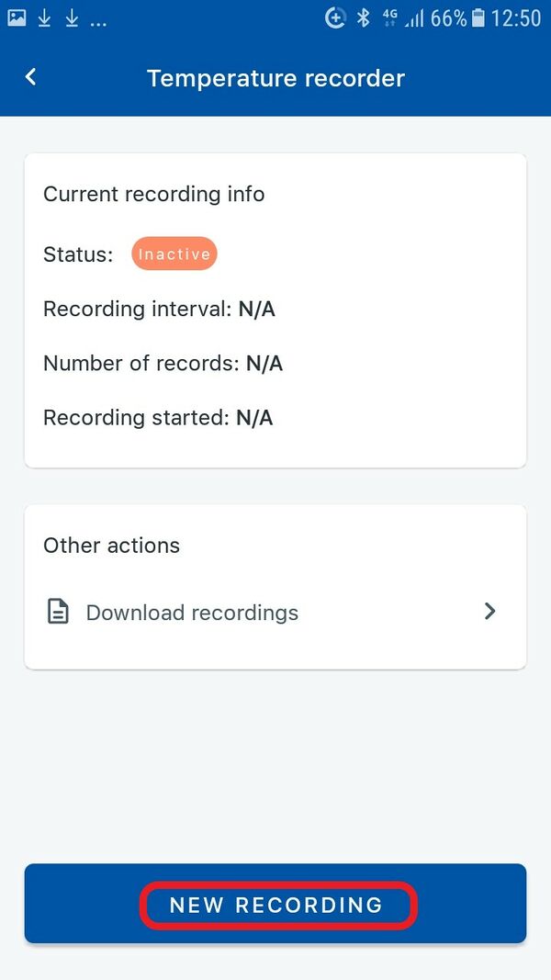Tap the data saver circle-plus icon
Viewport: 551px width, 980px height.
(335, 17)
